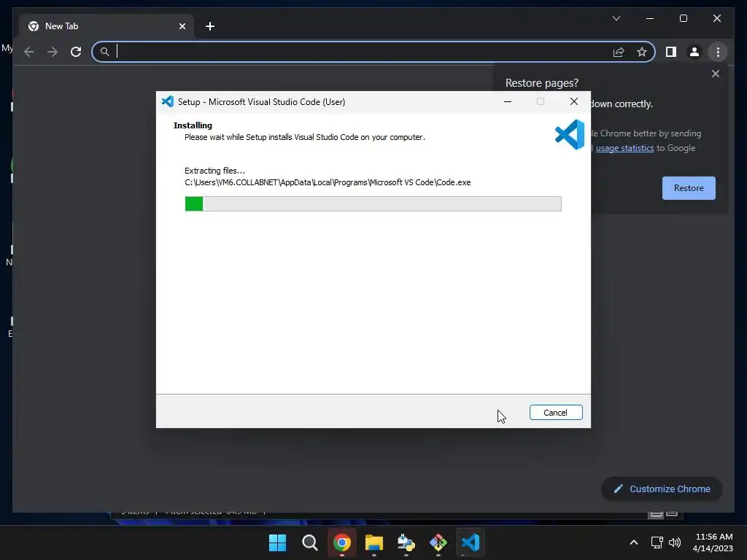Go forward in Chrome
The height and width of the screenshot is (560, 747).
(53, 52)
